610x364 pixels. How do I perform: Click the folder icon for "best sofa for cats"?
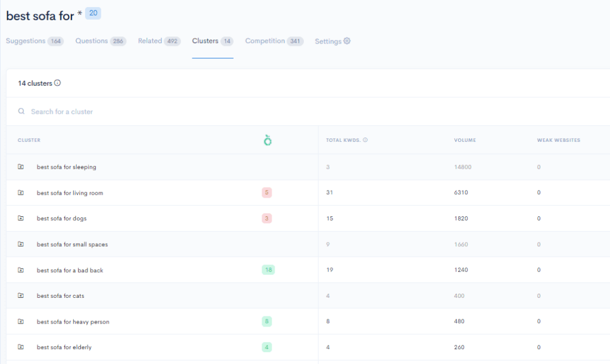click(x=21, y=295)
